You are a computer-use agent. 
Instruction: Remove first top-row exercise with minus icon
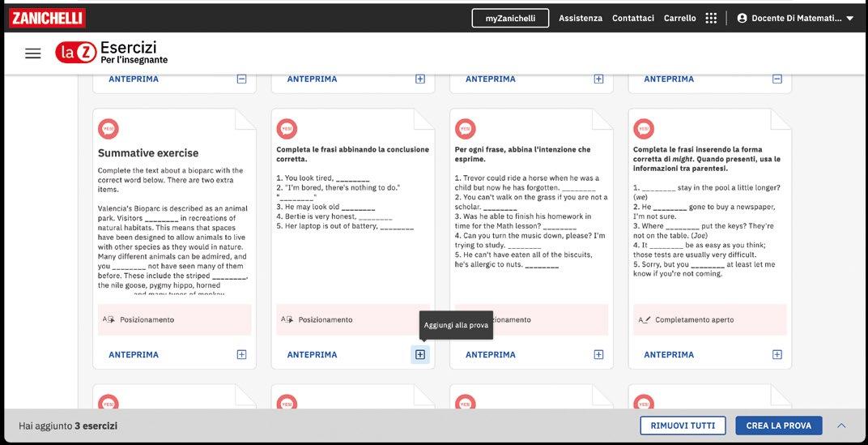click(x=241, y=79)
